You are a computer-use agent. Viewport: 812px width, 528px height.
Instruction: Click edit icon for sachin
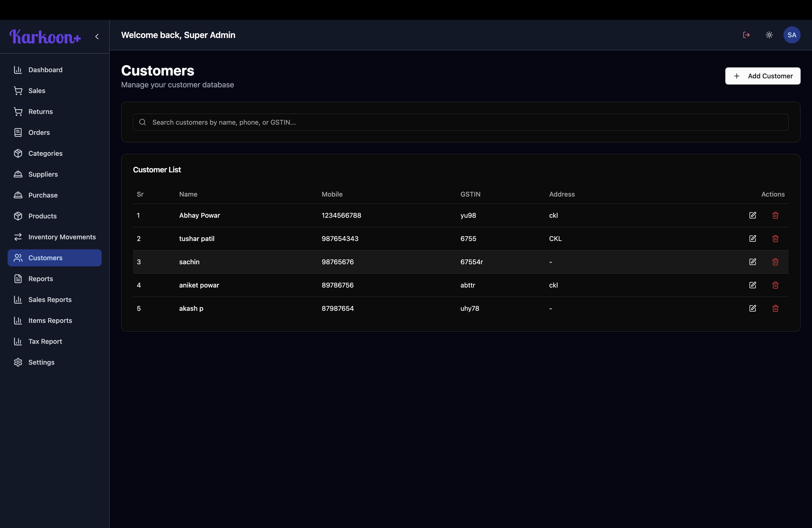[x=752, y=262]
